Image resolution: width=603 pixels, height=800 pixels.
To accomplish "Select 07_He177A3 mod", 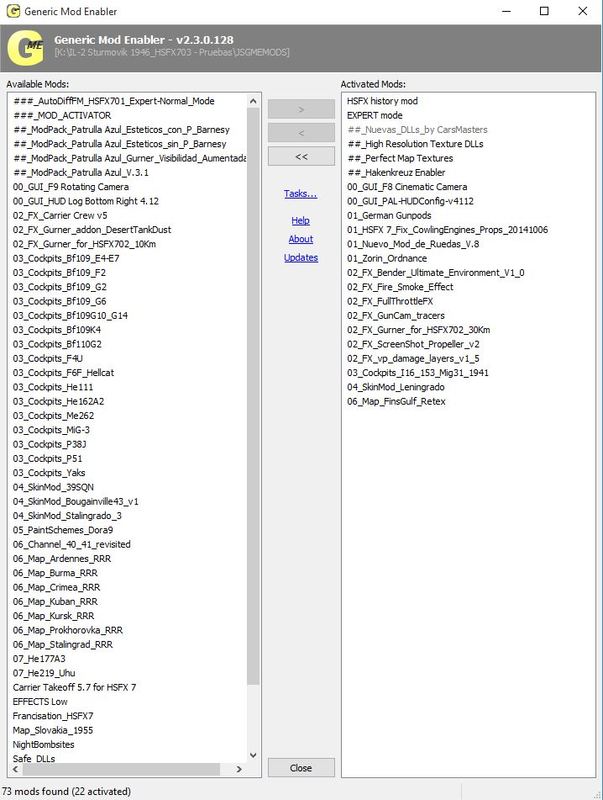I will pyautogui.click(x=39, y=658).
